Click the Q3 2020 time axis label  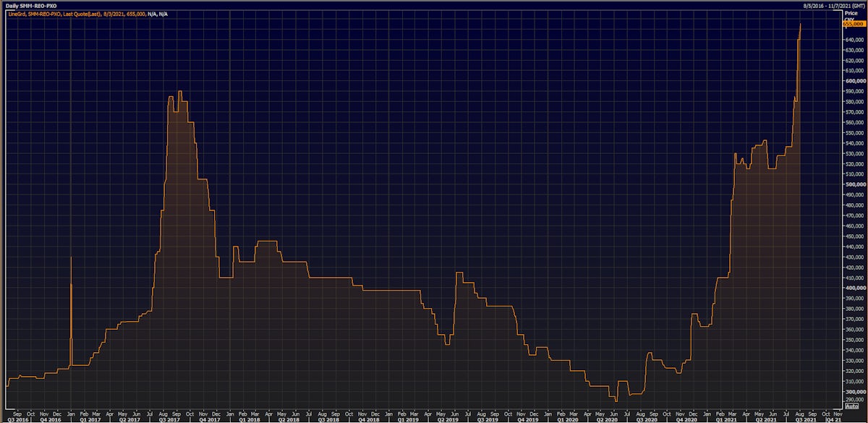pos(647,419)
